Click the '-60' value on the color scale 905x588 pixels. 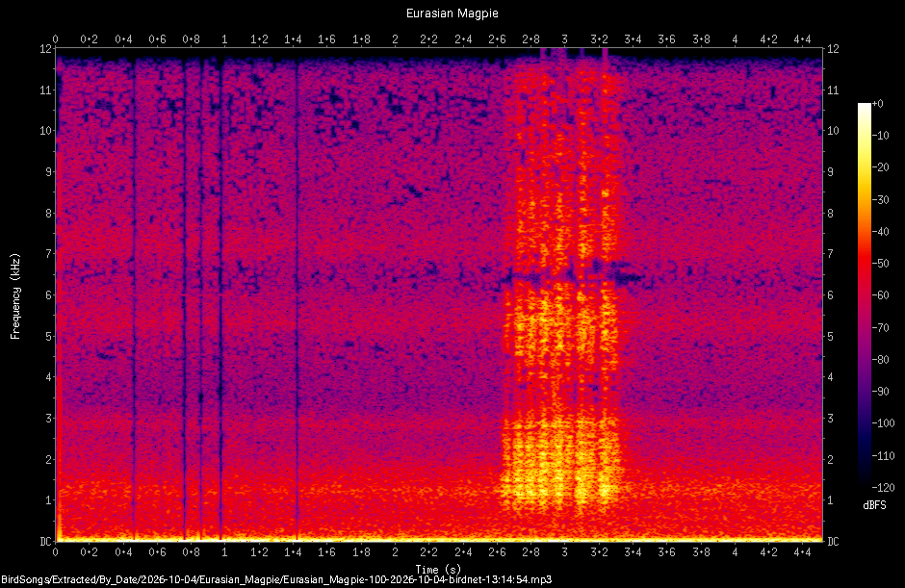[x=880, y=295]
